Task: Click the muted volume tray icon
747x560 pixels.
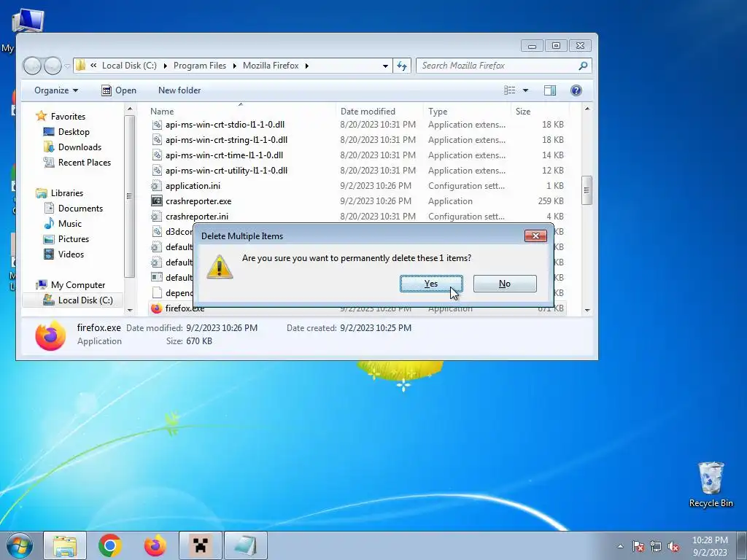Action: (673, 546)
